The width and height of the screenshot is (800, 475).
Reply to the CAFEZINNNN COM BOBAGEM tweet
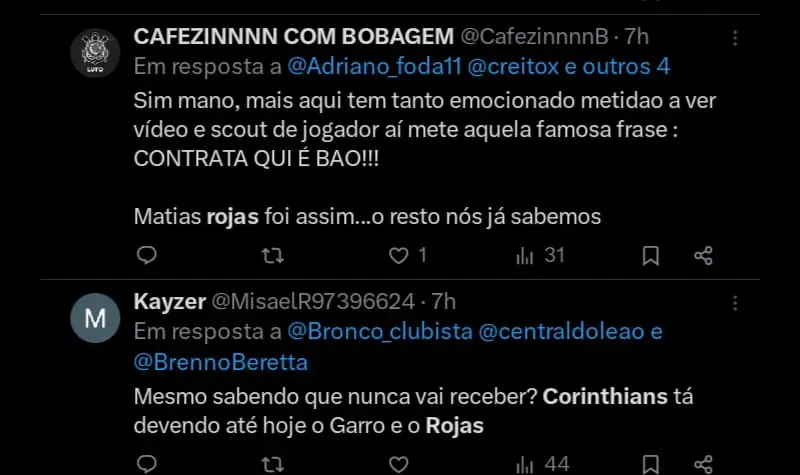(x=146, y=255)
